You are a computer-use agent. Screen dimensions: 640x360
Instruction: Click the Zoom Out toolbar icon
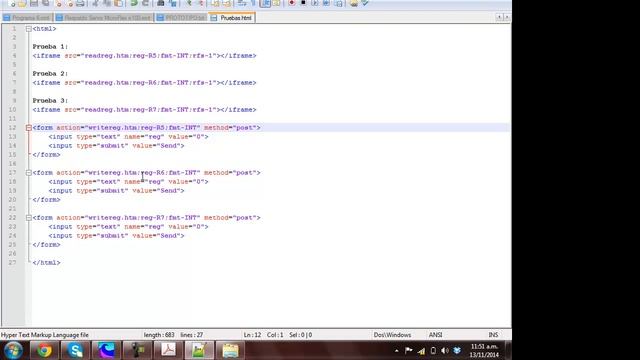pos(200,3)
